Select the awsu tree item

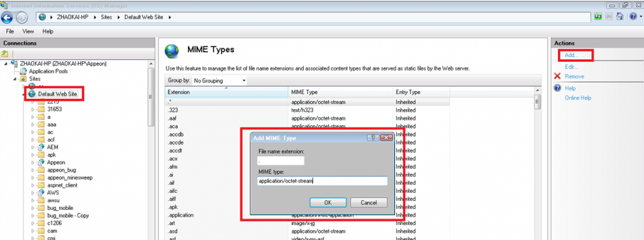[x=53, y=200]
